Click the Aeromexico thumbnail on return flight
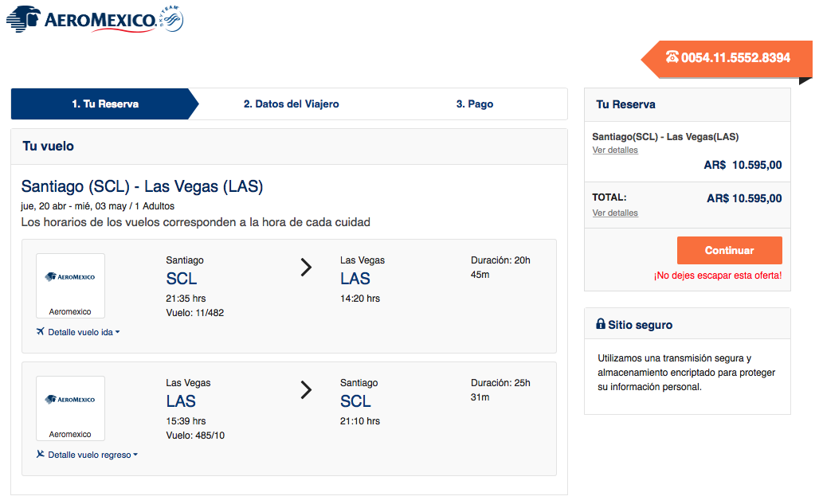Image resolution: width=819 pixels, height=504 pixels. coord(71,408)
